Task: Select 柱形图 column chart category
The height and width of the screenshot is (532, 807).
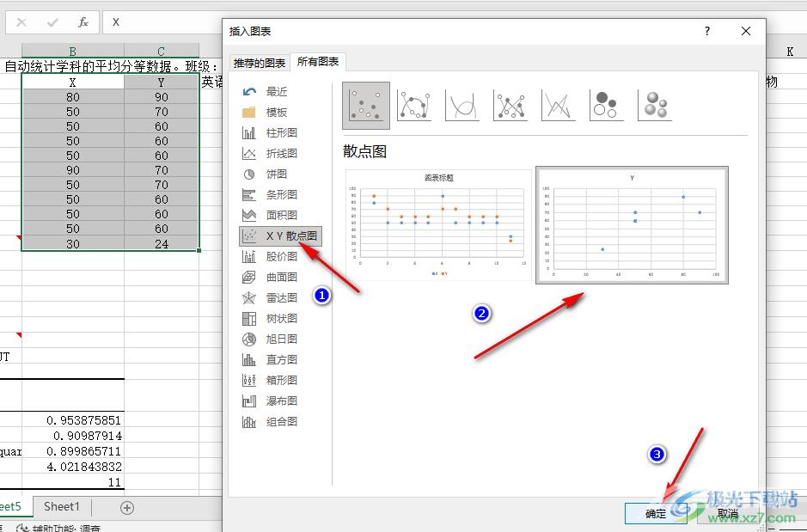Action: (x=281, y=132)
